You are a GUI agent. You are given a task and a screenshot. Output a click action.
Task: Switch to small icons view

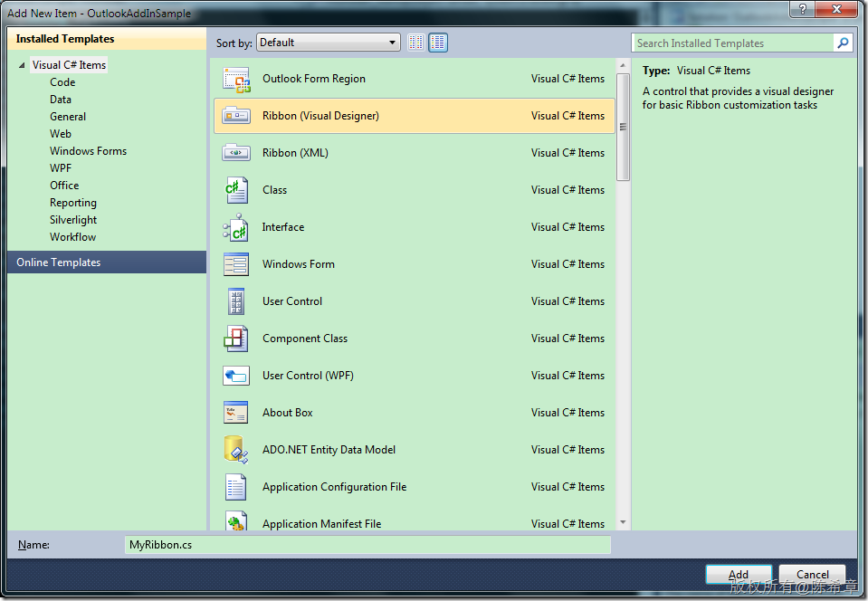[x=416, y=43]
